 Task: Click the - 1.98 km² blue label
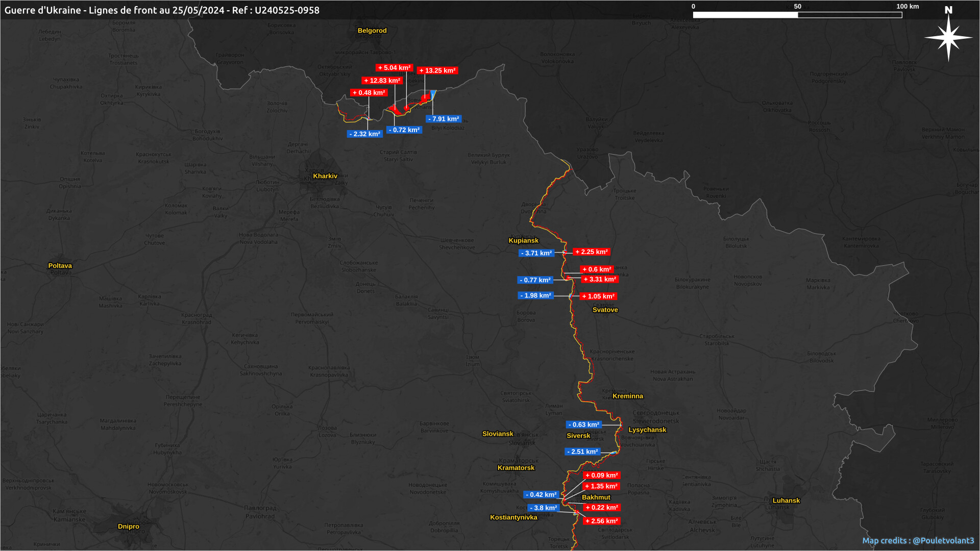click(x=535, y=296)
